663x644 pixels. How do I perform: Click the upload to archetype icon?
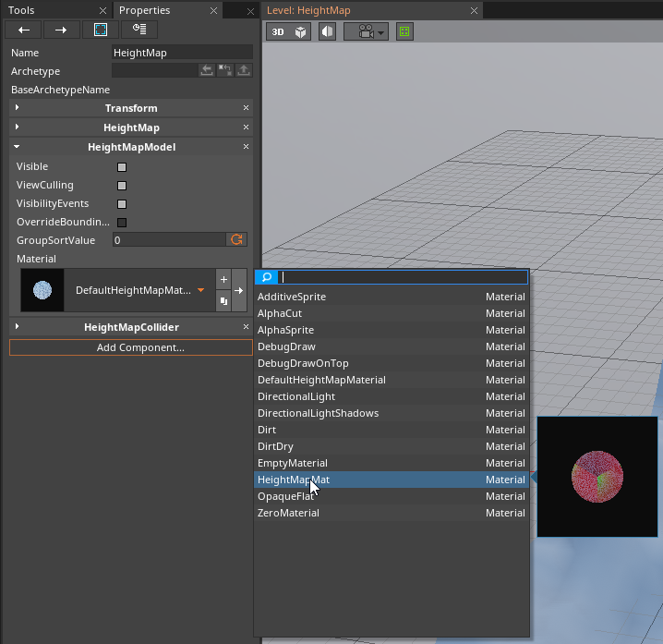point(244,70)
